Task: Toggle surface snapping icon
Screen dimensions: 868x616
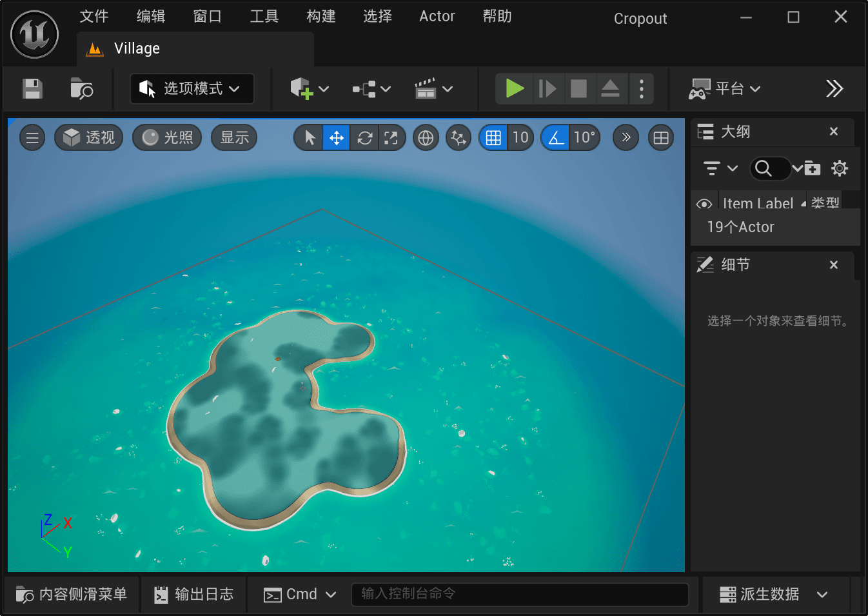Action: pyautogui.click(x=459, y=137)
